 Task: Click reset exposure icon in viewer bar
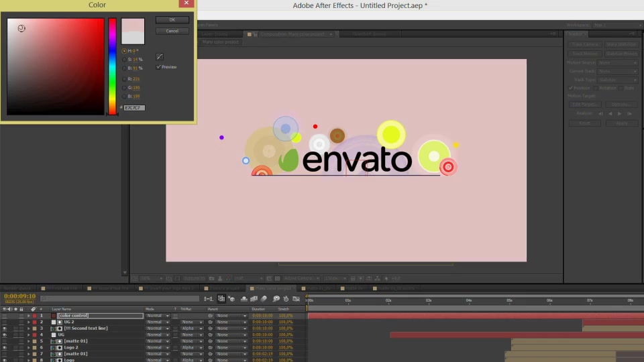point(386,278)
